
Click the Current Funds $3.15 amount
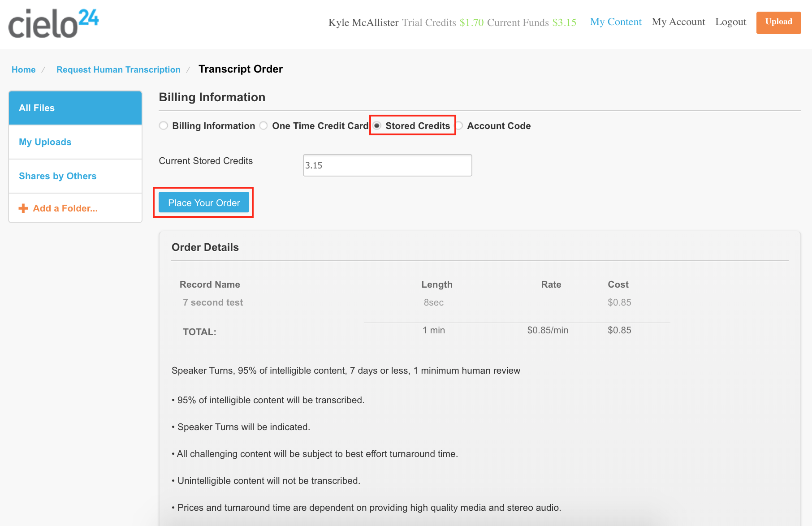[564, 22]
